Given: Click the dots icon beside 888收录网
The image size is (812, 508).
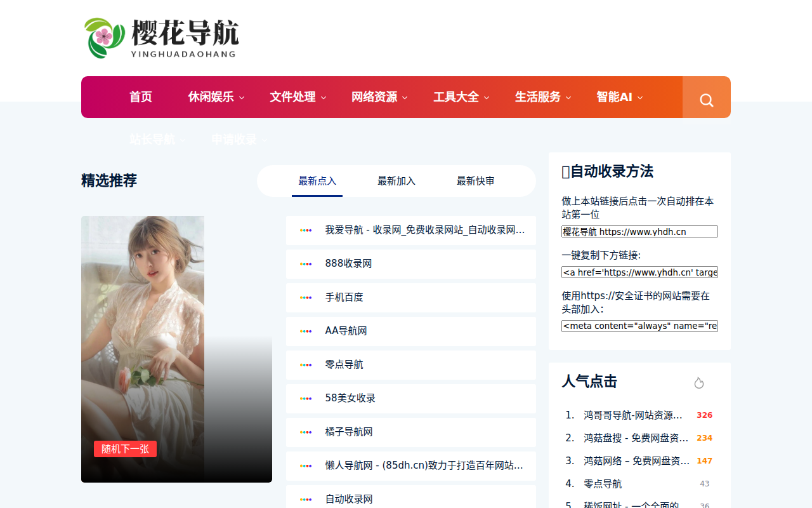Looking at the screenshot, I should click(x=306, y=264).
